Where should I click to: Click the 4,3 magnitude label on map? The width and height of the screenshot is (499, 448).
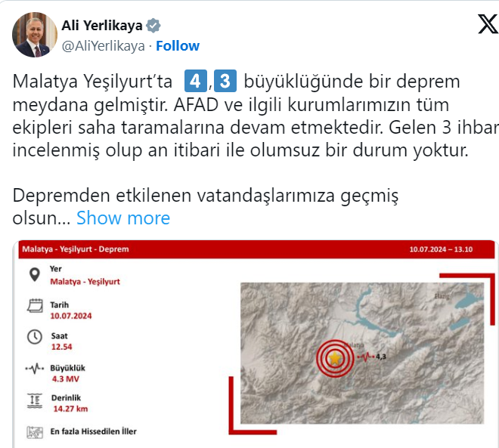(381, 357)
